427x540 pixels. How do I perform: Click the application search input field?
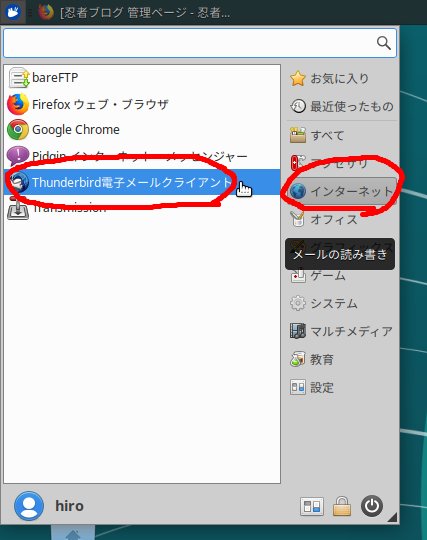pos(200,43)
